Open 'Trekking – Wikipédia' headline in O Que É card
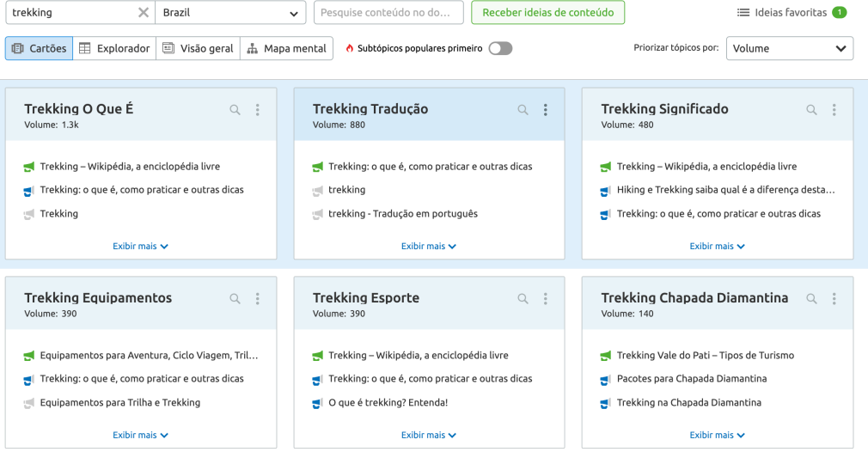This screenshot has width=868, height=458. click(130, 166)
